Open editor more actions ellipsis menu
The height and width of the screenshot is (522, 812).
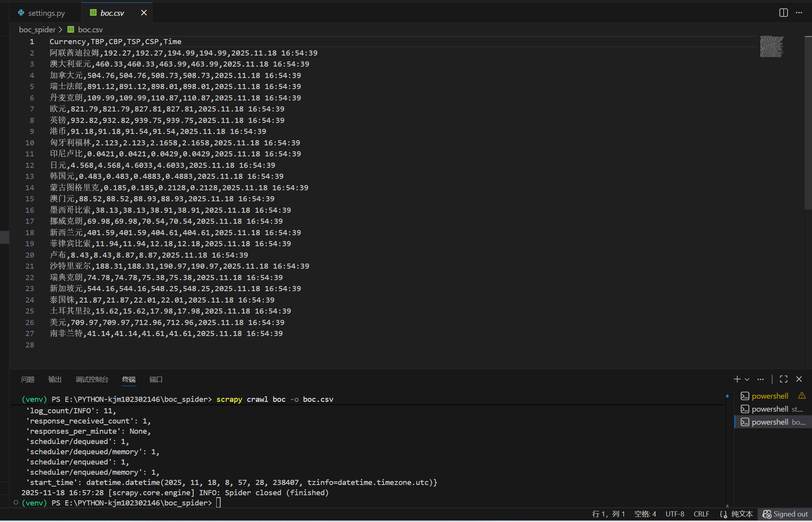799,13
